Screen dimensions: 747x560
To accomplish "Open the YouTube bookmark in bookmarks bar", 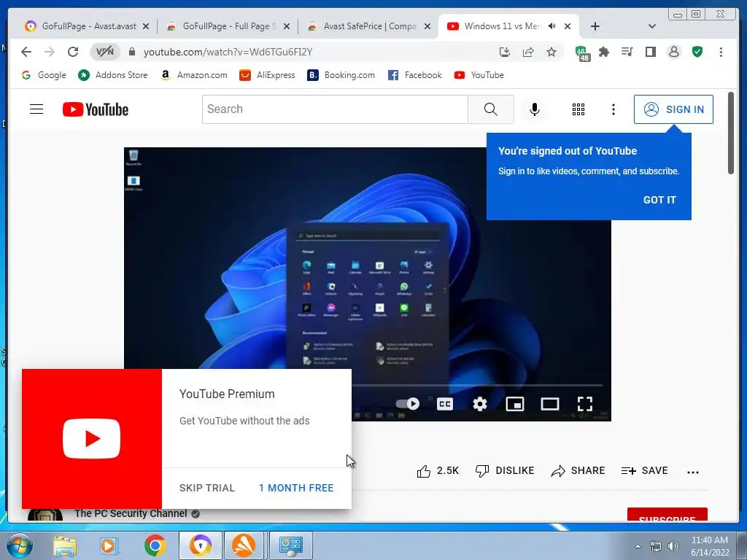I will click(x=479, y=75).
